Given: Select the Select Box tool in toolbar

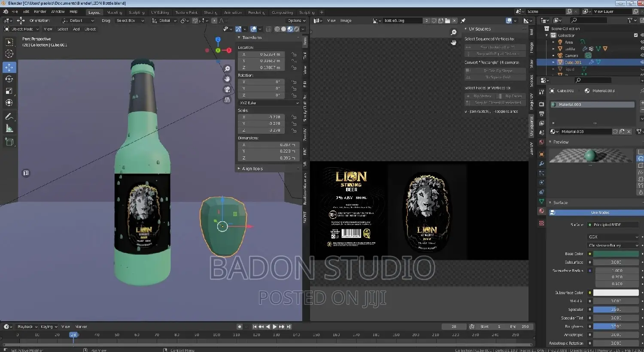Looking at the screenshot, I should [x=9, y=42].
